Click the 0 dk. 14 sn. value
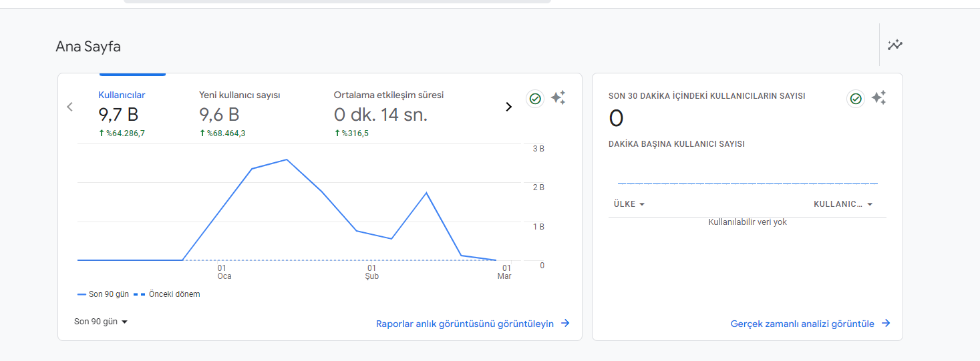Viewport: 980px width, 361px height. tap(381, 115)
